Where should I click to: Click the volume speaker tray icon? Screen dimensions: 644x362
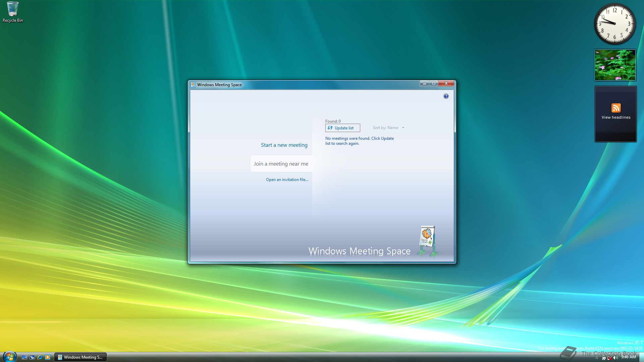click(x=615, y=358)
